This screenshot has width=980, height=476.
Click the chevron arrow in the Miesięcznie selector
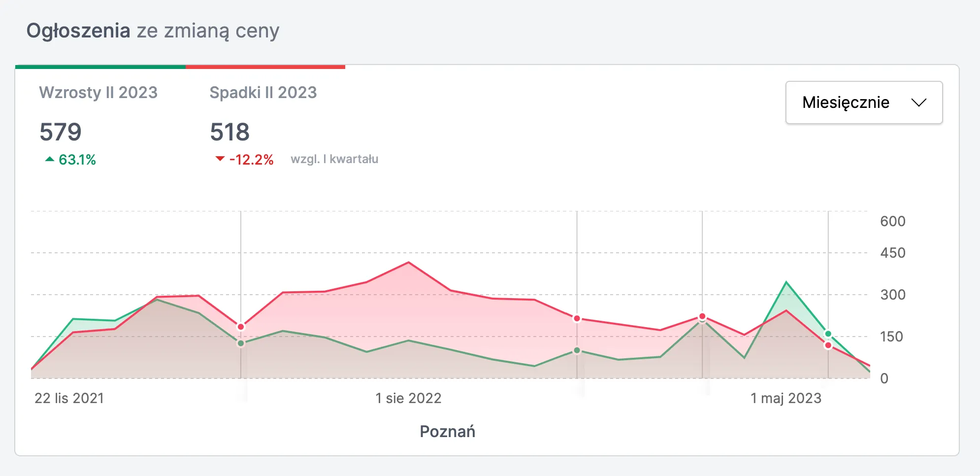pyautogui.click(x=918, y=102)
